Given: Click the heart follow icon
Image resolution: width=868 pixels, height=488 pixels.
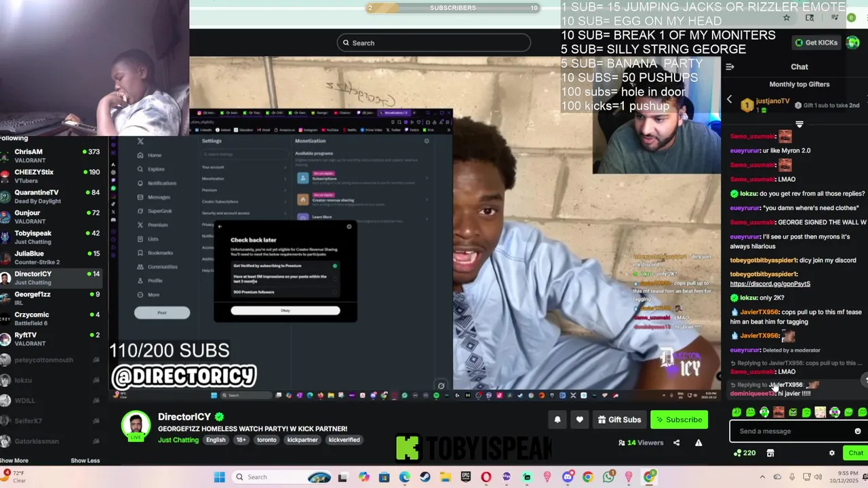Looking at the screenshot, I should [579, 420].
